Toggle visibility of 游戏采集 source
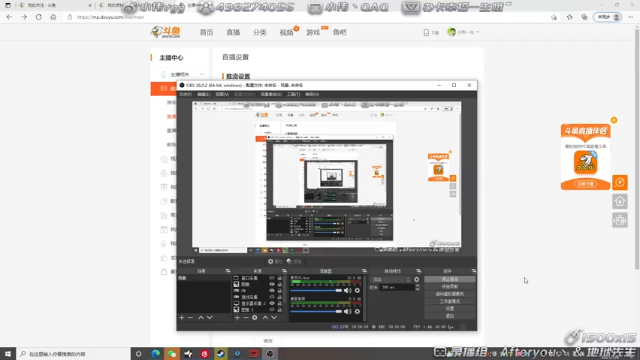640x360 pixels. point(272,297)
